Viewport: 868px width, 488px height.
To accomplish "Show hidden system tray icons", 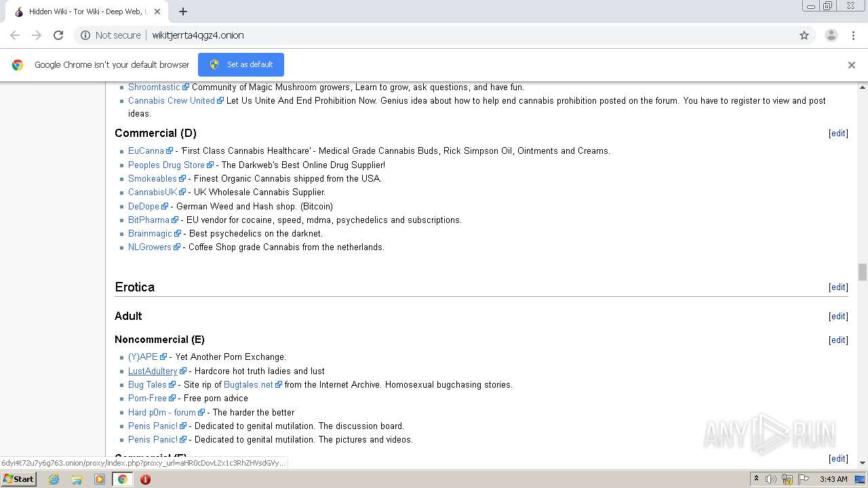I will 756,479.
